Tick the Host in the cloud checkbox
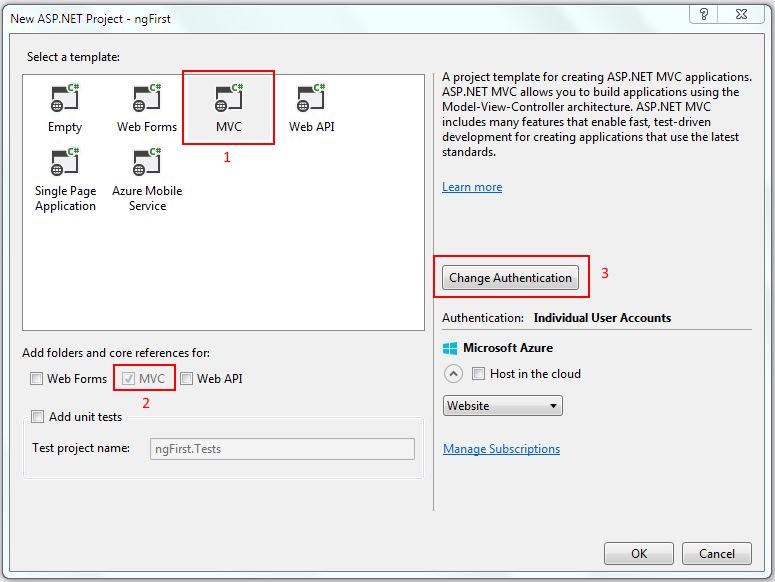 [x=478, y=374]
